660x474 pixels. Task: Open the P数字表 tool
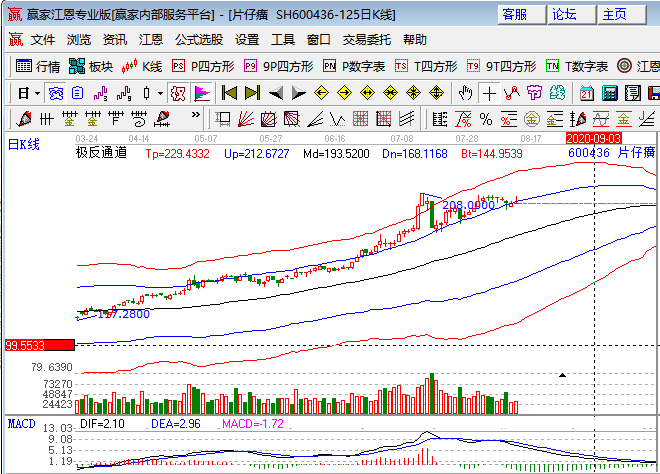click(x=354, y=67)
